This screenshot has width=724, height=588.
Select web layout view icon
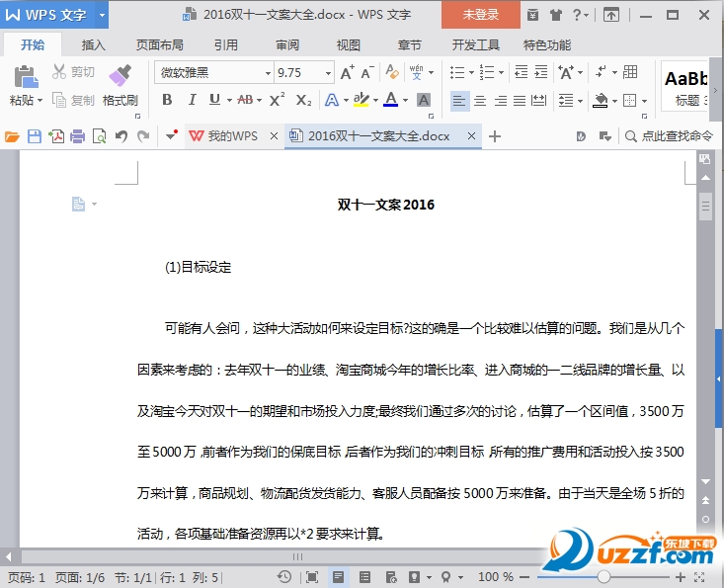391,577
